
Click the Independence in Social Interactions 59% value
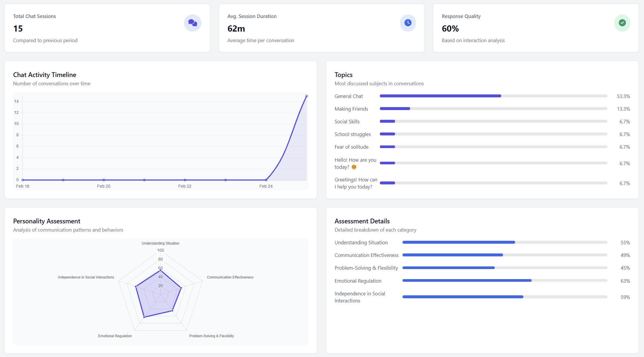tap(625, 297)
